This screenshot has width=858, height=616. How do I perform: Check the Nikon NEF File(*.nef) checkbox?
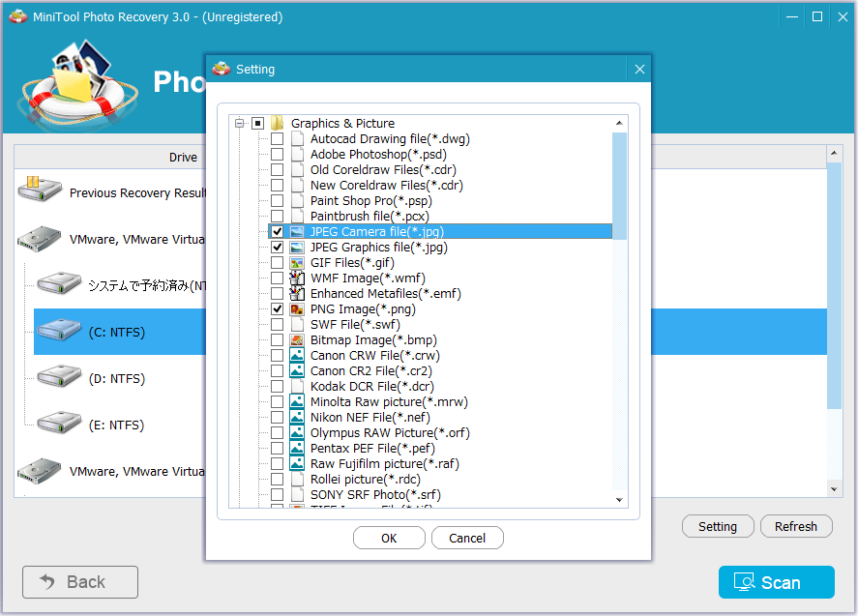tap(278, 418)
